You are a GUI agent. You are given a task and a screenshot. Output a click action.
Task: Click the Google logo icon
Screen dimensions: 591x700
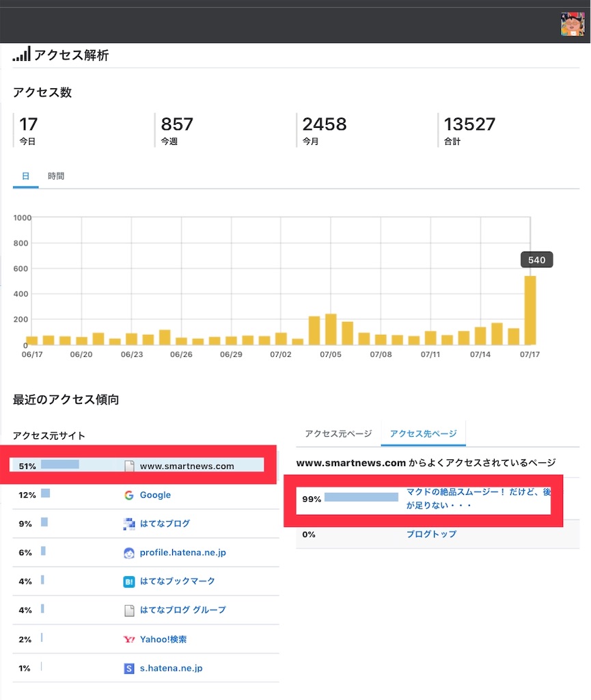tap(129, 495)
